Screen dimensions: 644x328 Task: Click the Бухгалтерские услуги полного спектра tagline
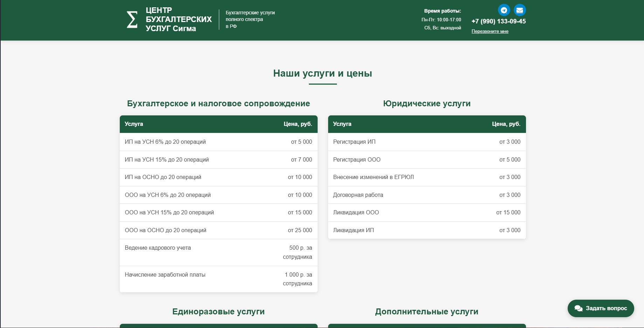(x=250, y=19)
